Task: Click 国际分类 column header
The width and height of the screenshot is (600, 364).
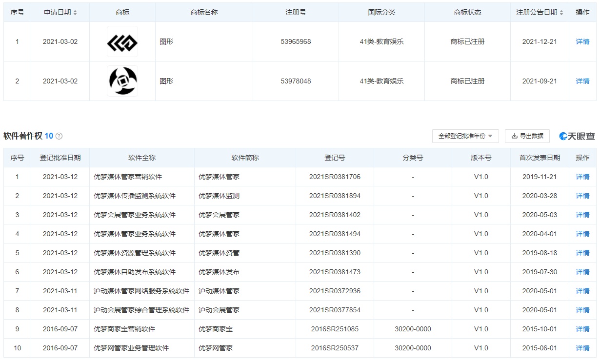Action: pyautogui.click(x=381, y=12)
